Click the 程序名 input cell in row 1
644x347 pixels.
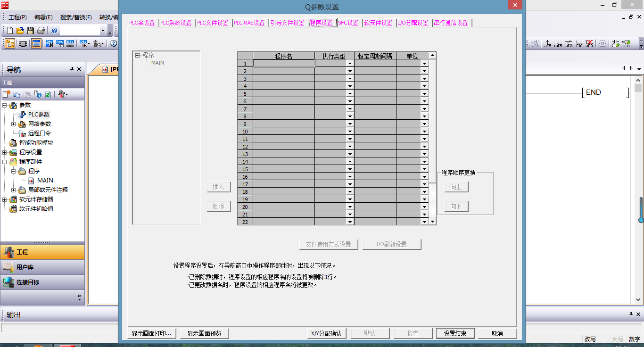coord(283,63)
